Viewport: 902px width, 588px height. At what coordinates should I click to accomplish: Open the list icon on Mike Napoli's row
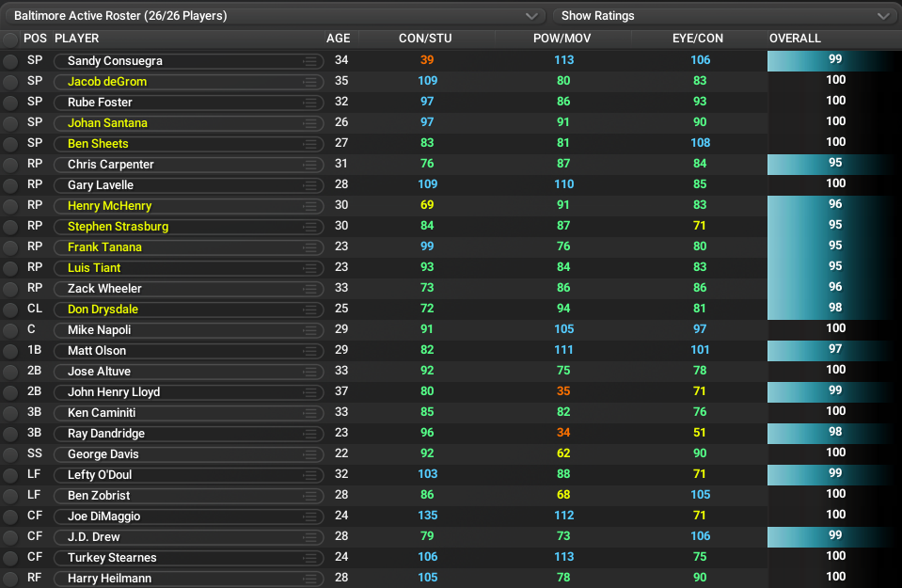coord(309,330)
